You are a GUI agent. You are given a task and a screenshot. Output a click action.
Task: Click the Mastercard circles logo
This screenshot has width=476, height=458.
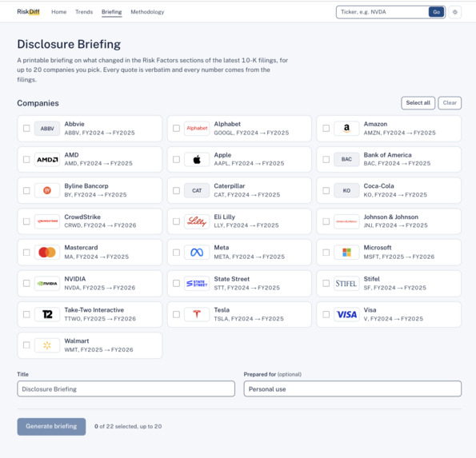pos(47,253)
